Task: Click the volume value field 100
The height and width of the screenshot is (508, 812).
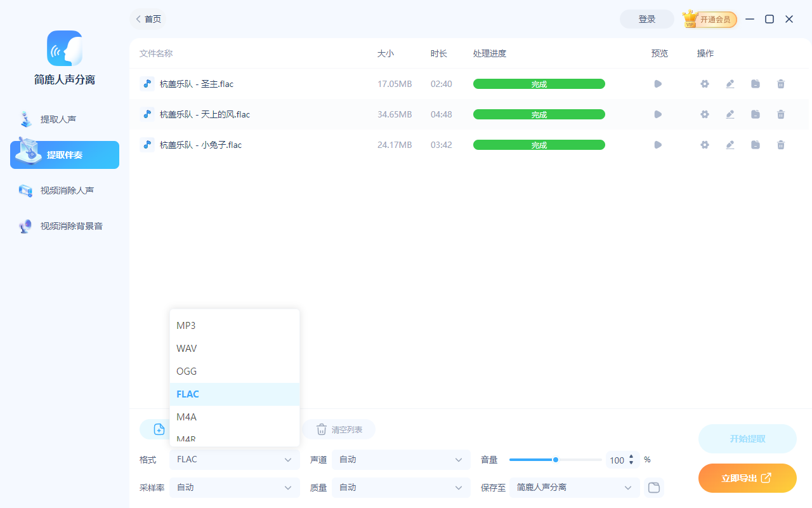Action: [617, 460]
